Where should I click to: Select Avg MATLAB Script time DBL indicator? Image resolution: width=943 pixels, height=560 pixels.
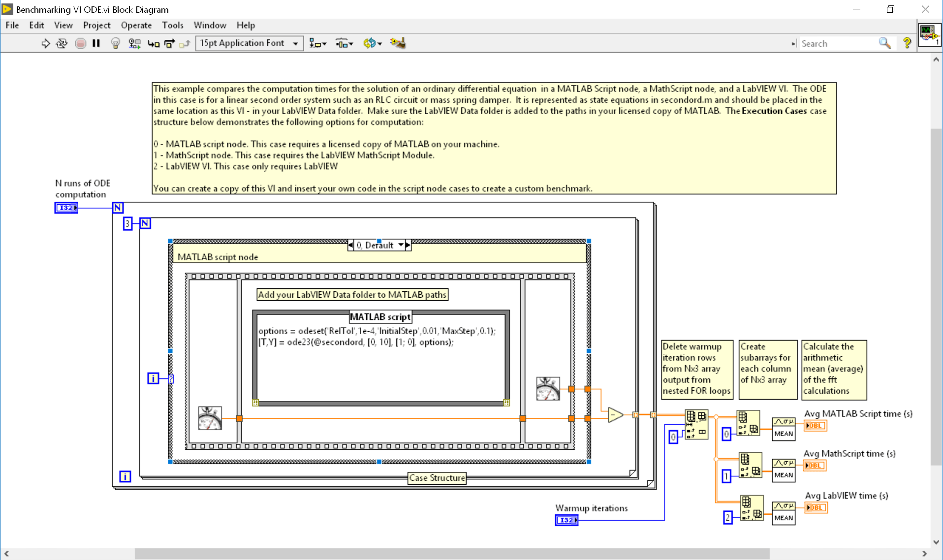pyautogui.click(x=816, y=425)
